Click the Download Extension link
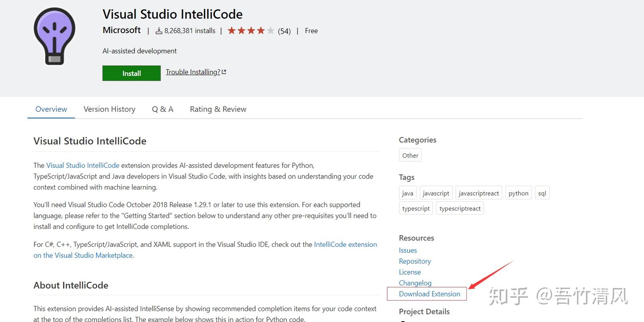 pos(429,294)
